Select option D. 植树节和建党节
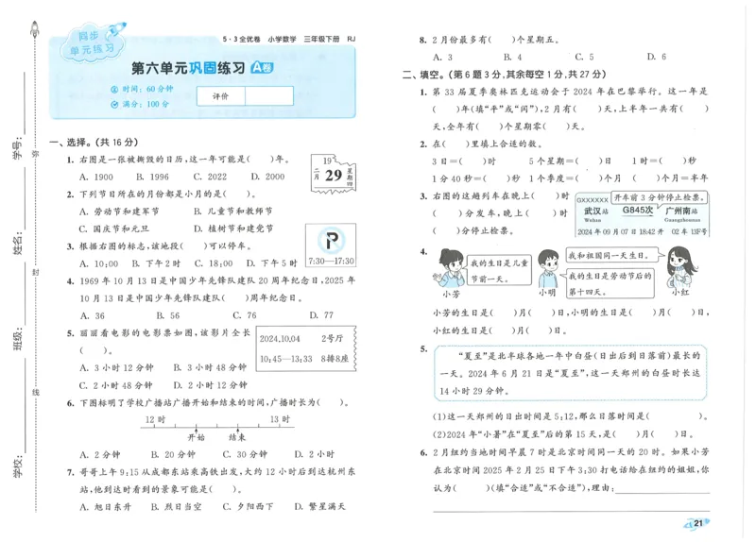Image resolution: width=756 pixels, height=542 pixels. click(x=233, y=229)
